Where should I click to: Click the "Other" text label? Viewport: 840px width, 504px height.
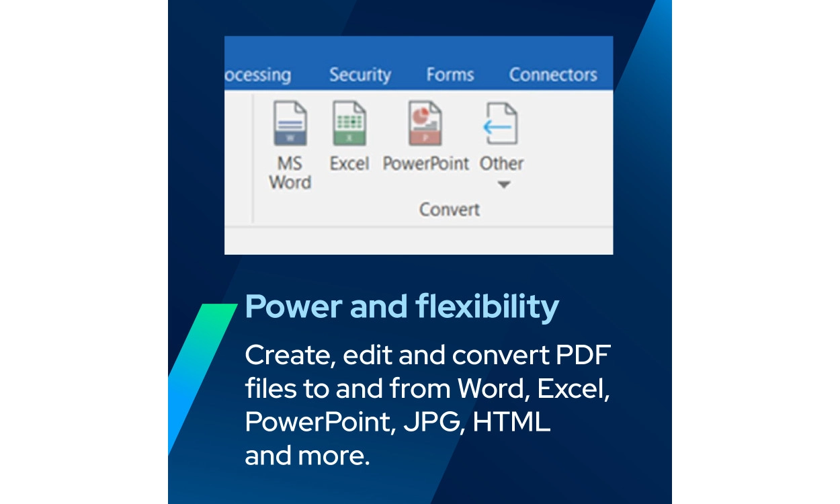(501, 163)
